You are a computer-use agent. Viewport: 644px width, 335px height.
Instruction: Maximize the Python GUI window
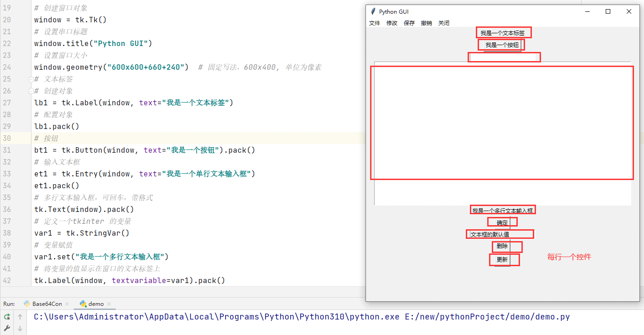[x=608, y=11]
